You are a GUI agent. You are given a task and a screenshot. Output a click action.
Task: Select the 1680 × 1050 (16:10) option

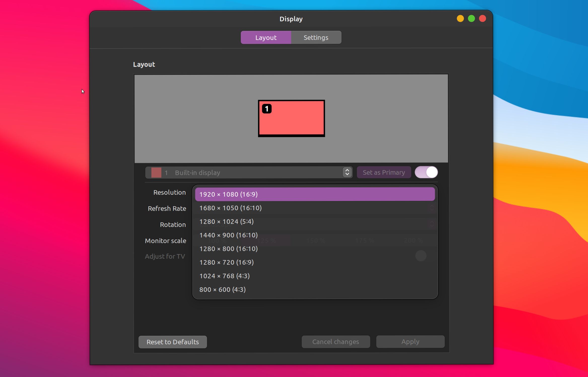point(315,208)
